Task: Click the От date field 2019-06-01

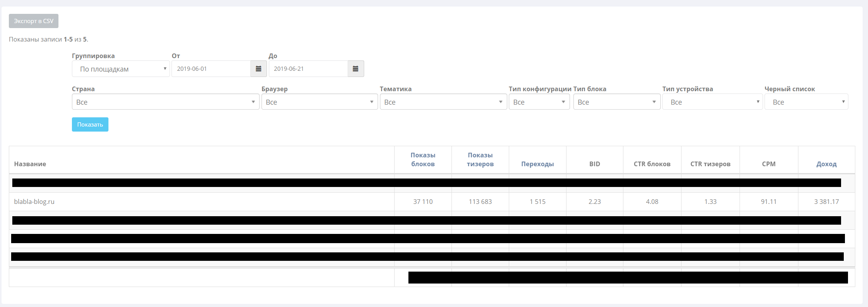Action: (211, 69)
